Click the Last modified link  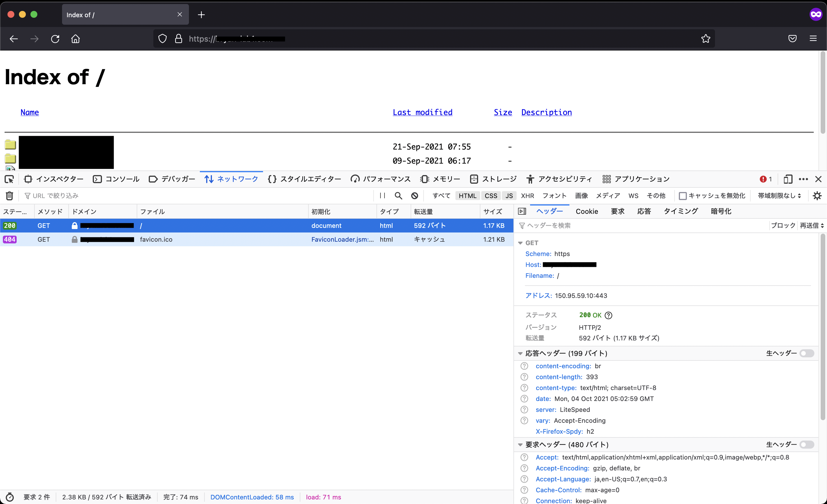coord(422,113)
